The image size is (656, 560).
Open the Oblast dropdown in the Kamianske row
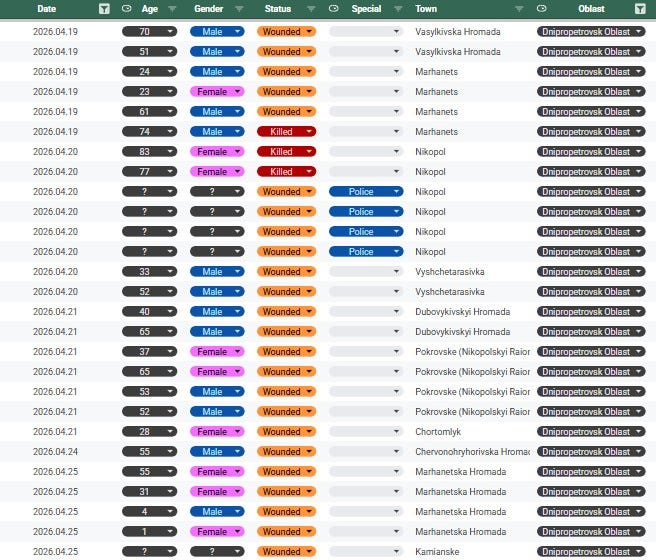[x=591, y=552]
